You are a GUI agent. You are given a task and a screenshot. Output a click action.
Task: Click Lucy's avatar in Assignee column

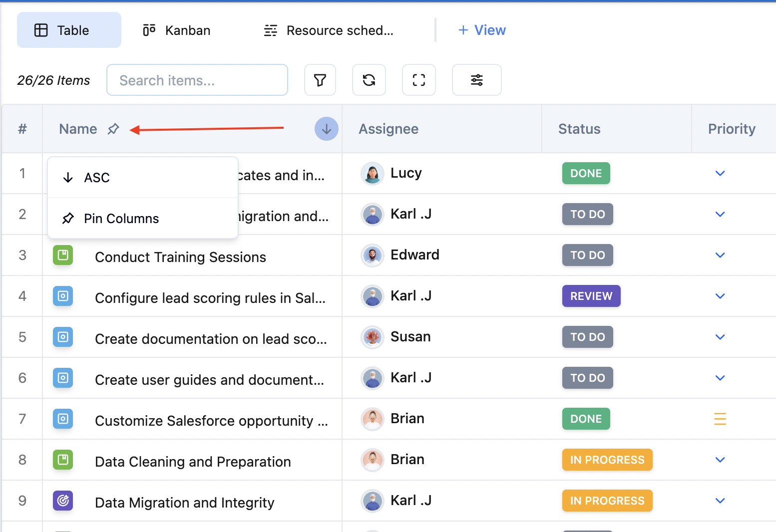[x=372, y=174]
